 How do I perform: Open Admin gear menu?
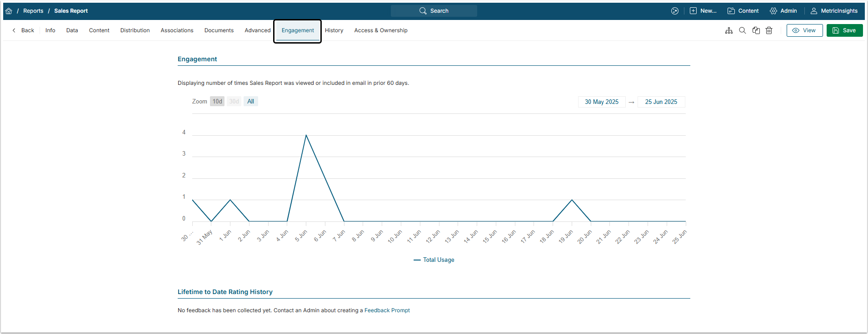(x=783, y=11)
